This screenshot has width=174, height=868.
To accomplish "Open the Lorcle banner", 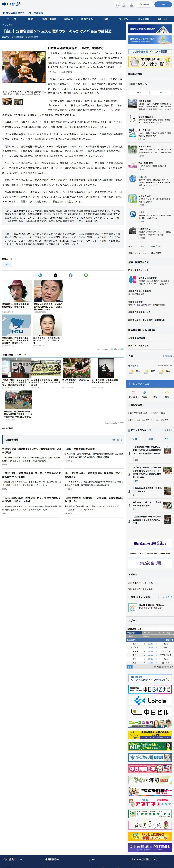I will coord(150,700).
